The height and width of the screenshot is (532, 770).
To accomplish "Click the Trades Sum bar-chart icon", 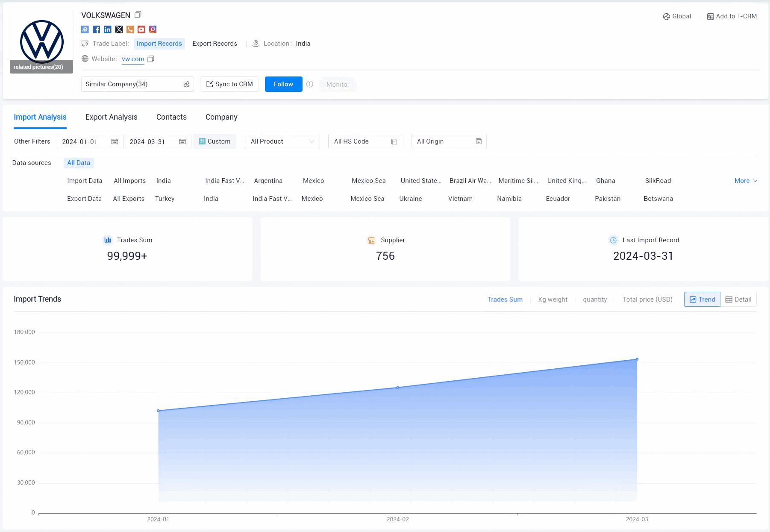I will tap(108, 240).
